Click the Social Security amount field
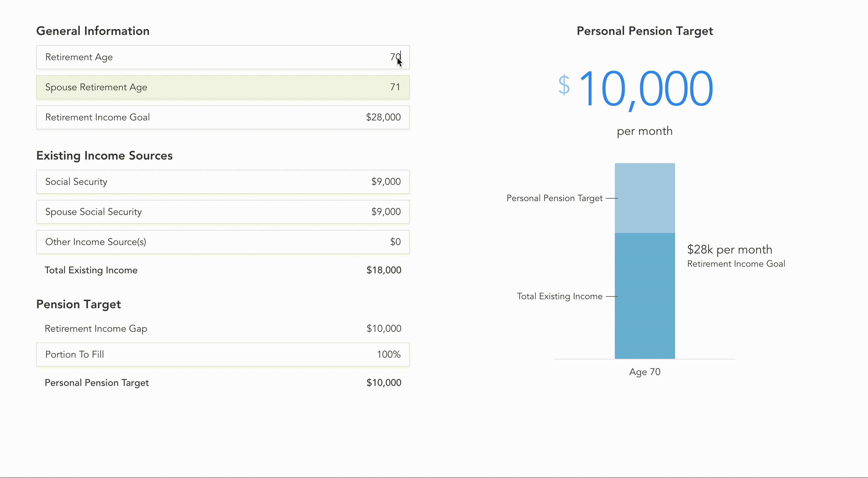Image resolution: width=868 pixels, height=478 pixels. pos(223,182)
